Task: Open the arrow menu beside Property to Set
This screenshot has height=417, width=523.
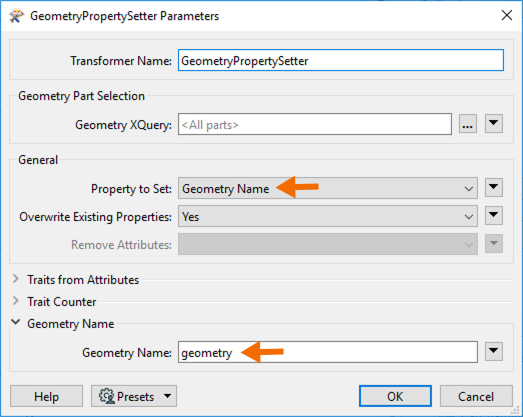Action: (x=494, y=188)
